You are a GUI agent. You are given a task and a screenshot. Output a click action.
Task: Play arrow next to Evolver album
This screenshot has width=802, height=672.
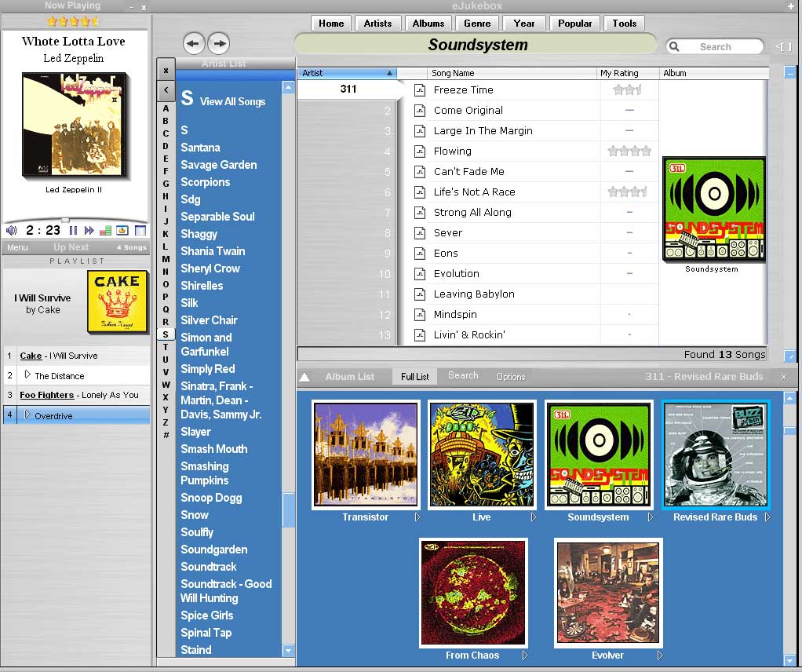coord(660,655)
